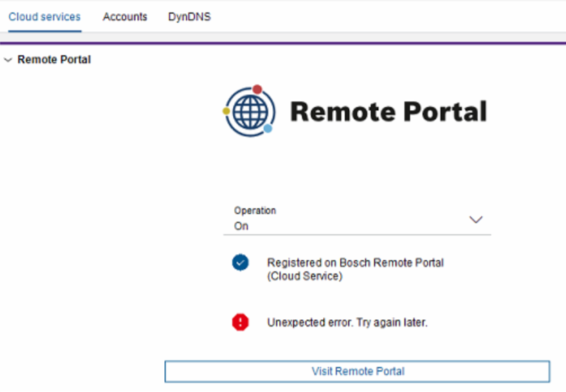
Task: Click the yellow dot on the globe logo
Action: 227,111
